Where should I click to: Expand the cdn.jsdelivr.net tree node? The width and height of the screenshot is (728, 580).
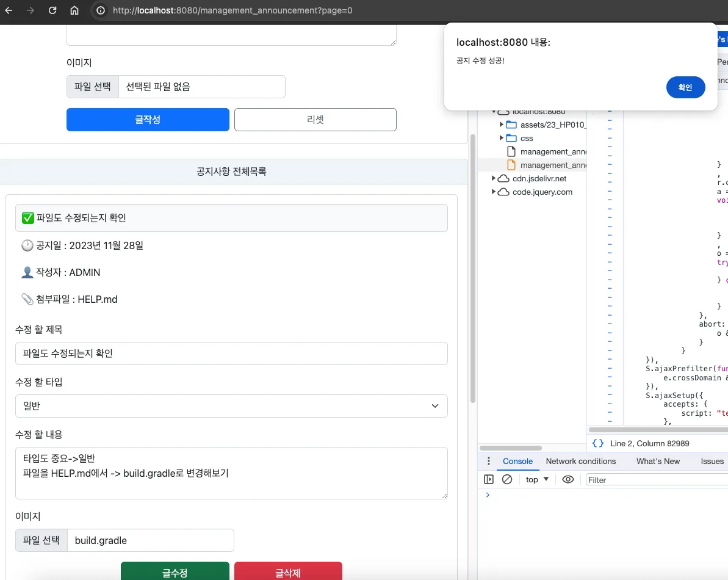494,178
